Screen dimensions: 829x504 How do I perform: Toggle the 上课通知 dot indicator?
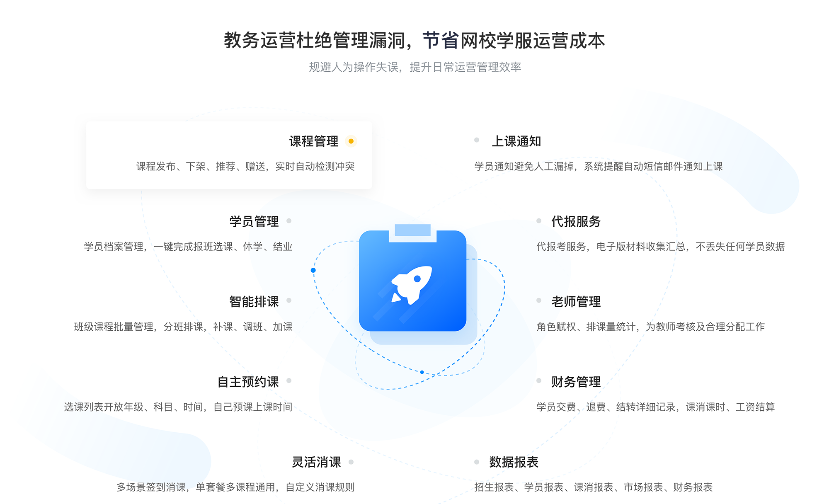(479, 138)
